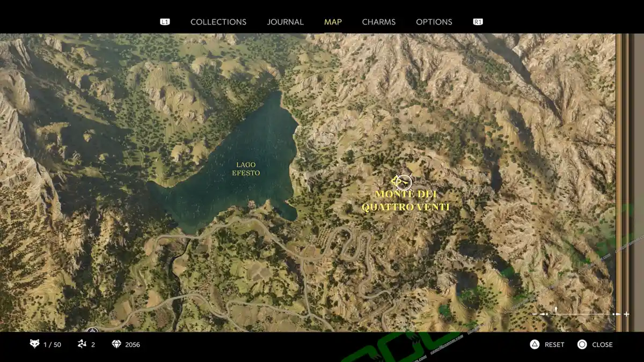644x362 pixels.
Task: Click the charm shards icon
Action: click(x=82, y=344)
